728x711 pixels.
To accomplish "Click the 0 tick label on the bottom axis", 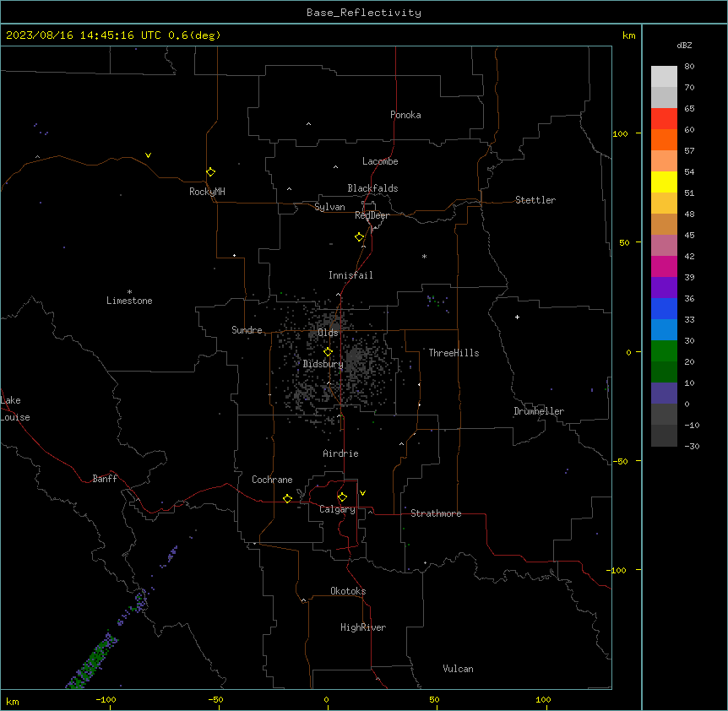I will (326, 700).
